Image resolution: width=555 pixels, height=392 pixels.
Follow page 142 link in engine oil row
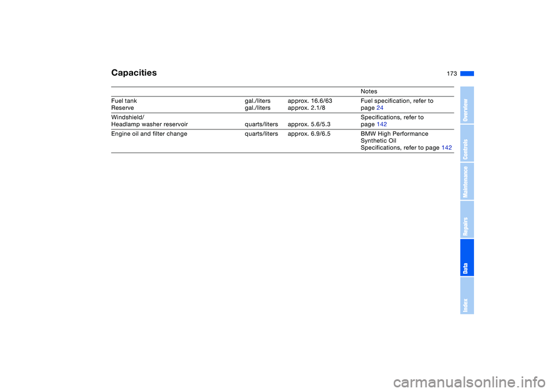pos(447,147)
